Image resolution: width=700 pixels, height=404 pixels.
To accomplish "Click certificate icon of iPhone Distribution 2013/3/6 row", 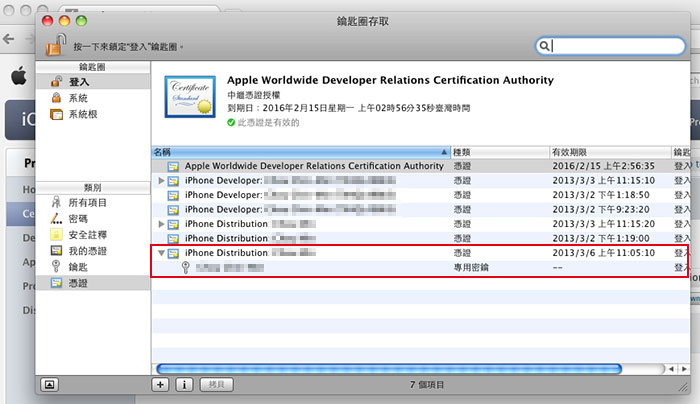I will [173, 253].
